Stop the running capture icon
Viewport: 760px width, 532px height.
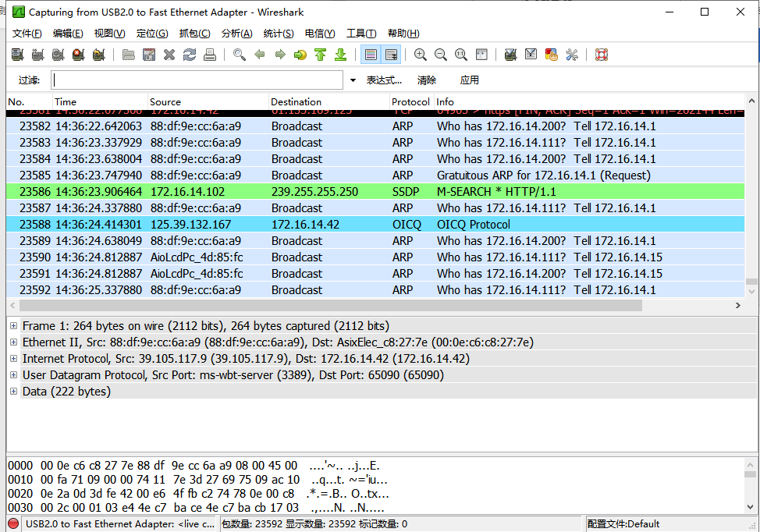79,55
